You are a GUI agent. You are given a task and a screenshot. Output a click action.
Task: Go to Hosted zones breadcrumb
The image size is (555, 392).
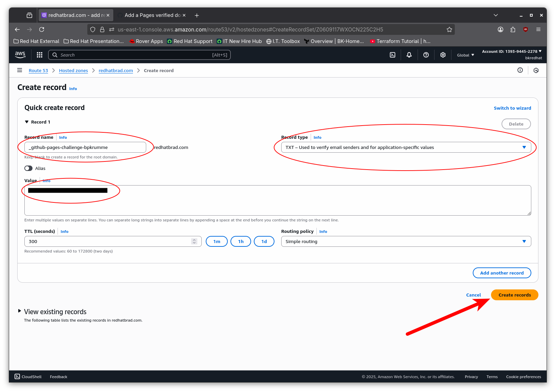pyautogui.click(x=73, y=70)
